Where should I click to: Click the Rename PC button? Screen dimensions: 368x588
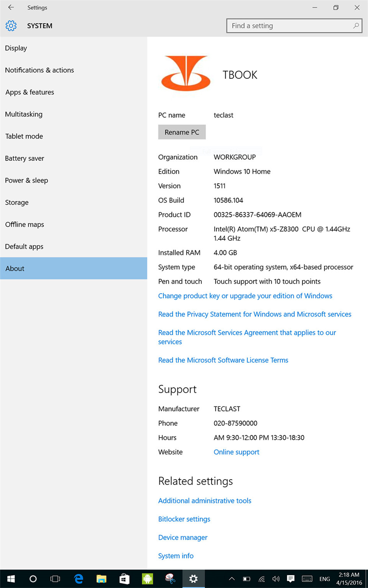[182, 132]
